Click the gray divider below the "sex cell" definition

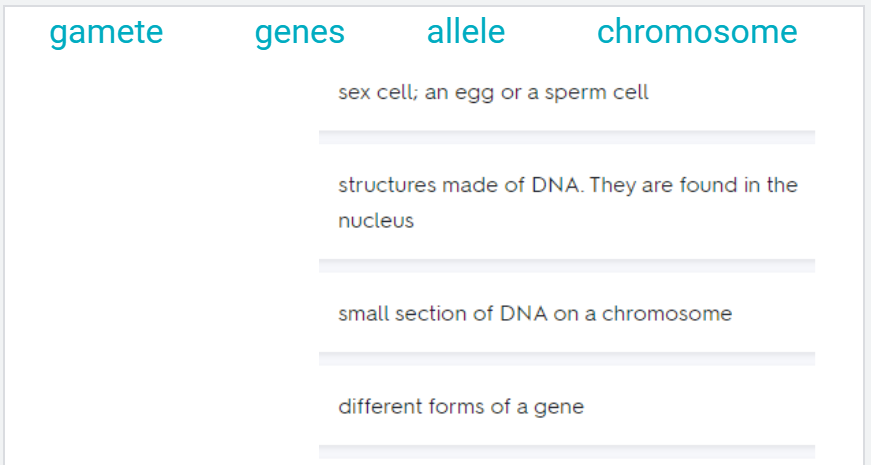tap(566, 137)
